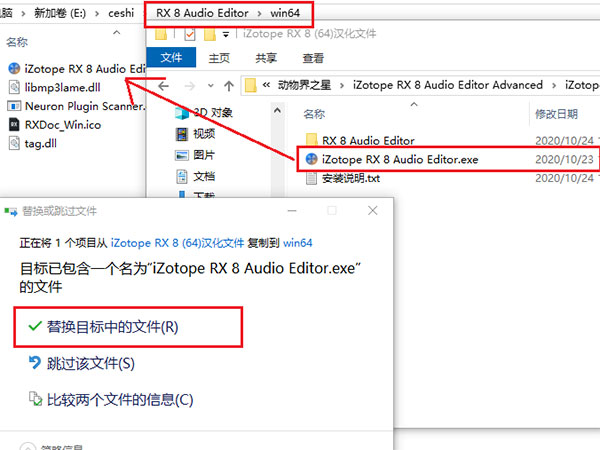The height and width of the screenshot is (450, 600).
Task: Select RX 8 Audio Editor folder
Action: pyautogui.click(x=360, y=141)
